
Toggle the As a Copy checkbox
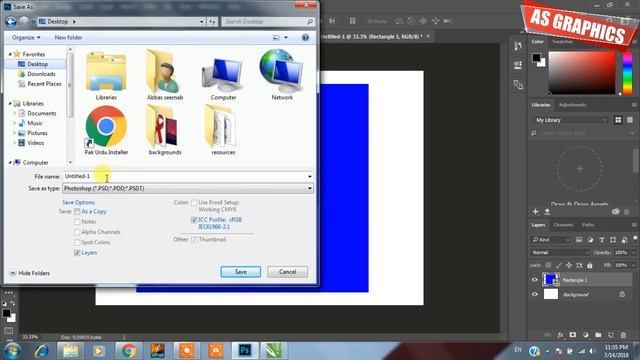click(x=77, y=211)
